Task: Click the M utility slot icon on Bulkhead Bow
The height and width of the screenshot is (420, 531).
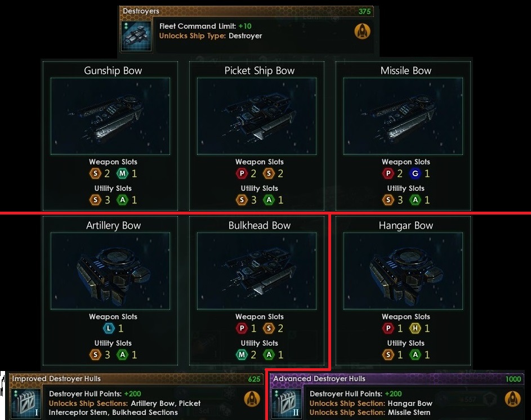Action: click(242, 355)
